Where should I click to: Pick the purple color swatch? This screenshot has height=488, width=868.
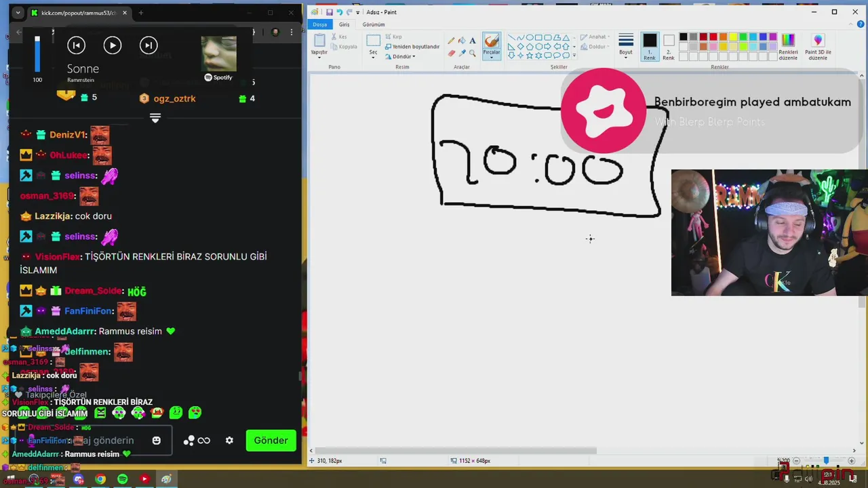(773, 37)
